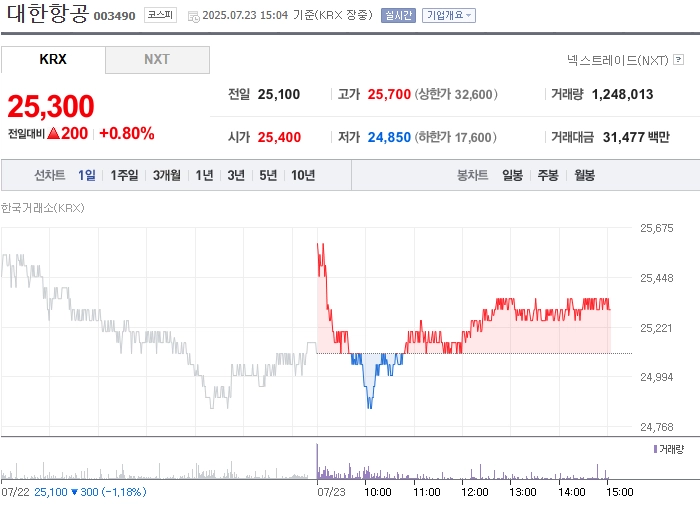700x505 pixels.
Task: Click the 13:00 time axis label
Action: 523,492
